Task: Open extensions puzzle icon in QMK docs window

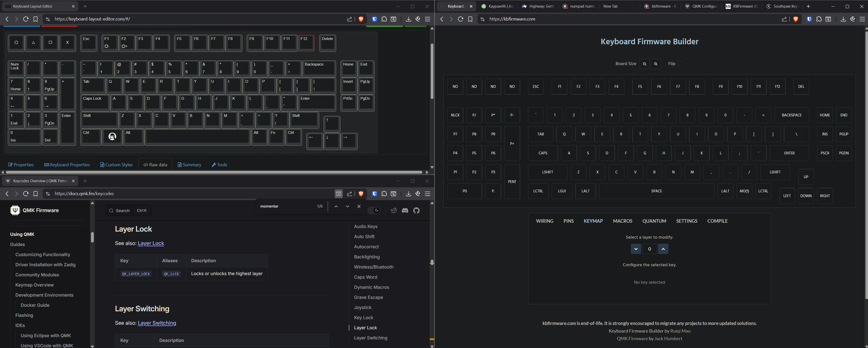Action: [x=384, y=194]
